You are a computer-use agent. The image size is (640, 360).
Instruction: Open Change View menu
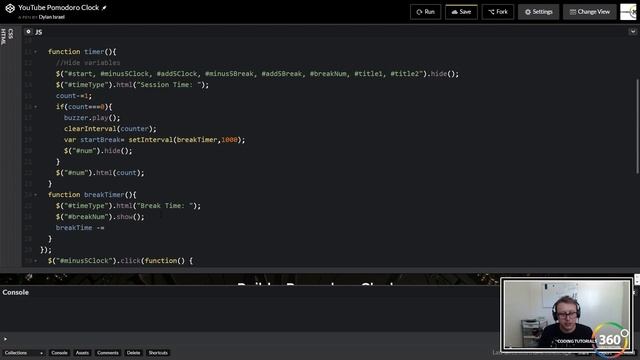(x=589, y=12)
